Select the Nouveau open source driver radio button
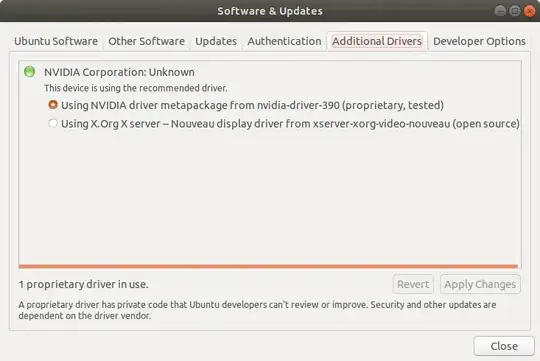 click(x=53, y=123)
